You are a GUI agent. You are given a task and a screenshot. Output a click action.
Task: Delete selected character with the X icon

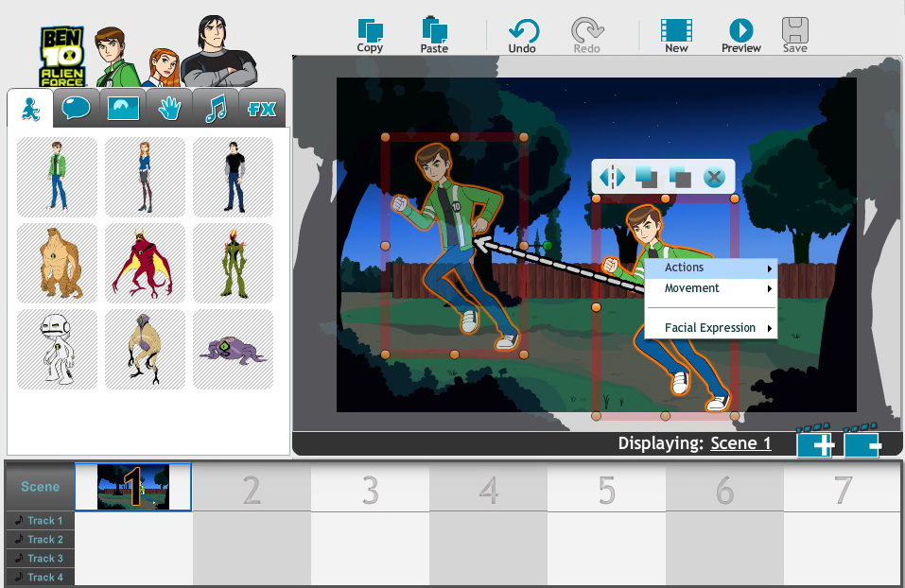(x=714, y=177)
